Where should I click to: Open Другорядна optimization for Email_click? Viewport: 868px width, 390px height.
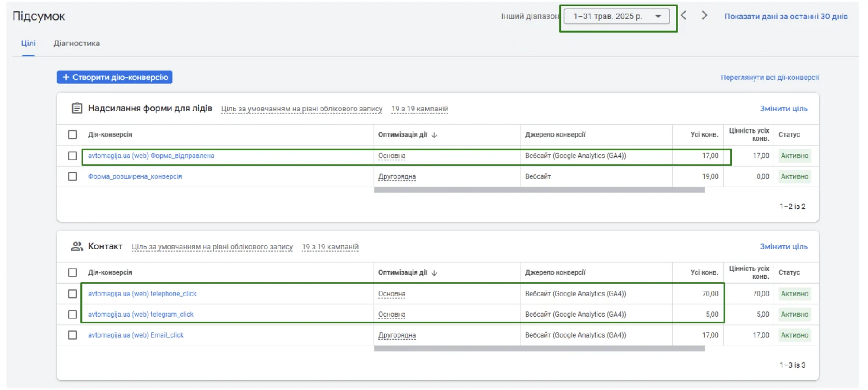(x=397, y=335)
